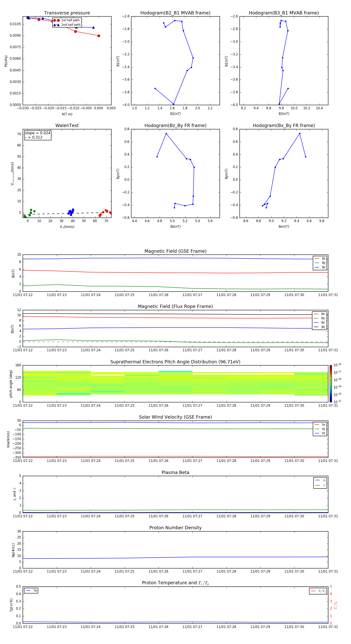
Task: Click the Hodogram(Bx_By FR frame) title
Action: click(x=284, y=125)
